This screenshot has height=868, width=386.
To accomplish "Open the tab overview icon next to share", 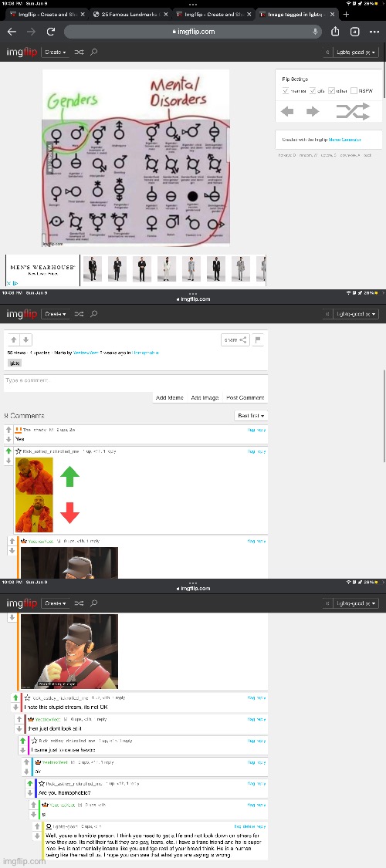I will pyautogui.click(x=355, y=32).
